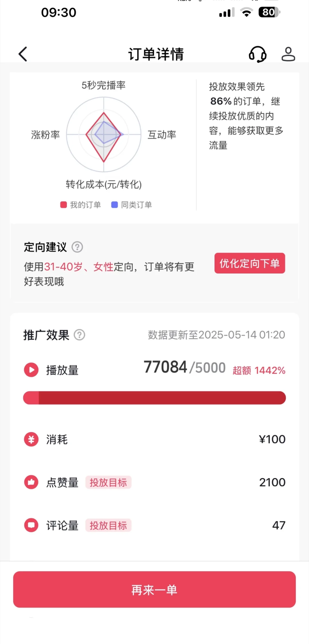The height and width of the screenshot is (644, 309).
Task: Tap the 投放目标 tag beside 点赞量
Action: [108, 482]
